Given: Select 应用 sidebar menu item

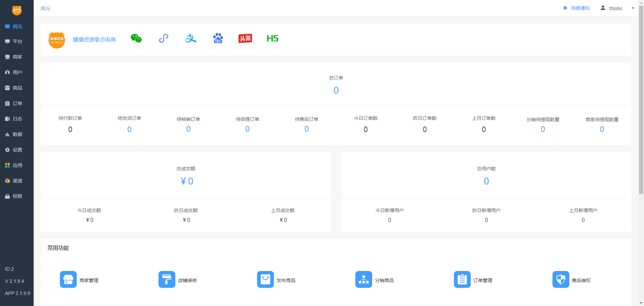Looking at the screenshot, I should (17, 165).
